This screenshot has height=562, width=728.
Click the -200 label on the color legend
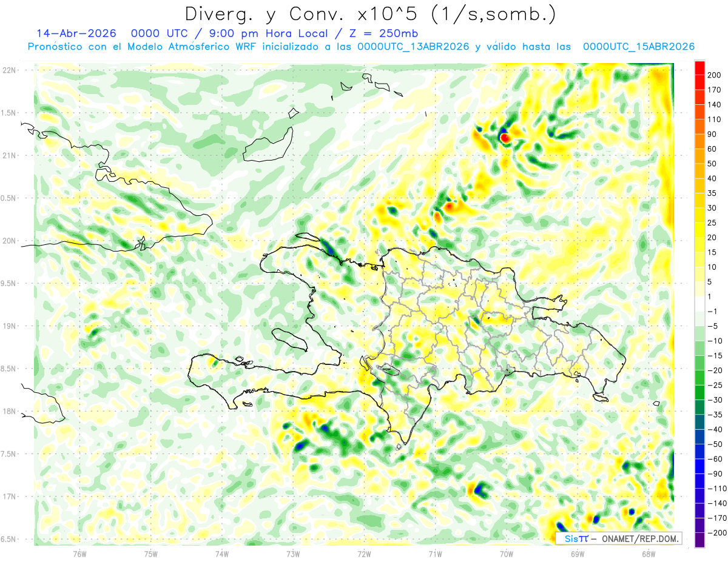tap(715, 532)
